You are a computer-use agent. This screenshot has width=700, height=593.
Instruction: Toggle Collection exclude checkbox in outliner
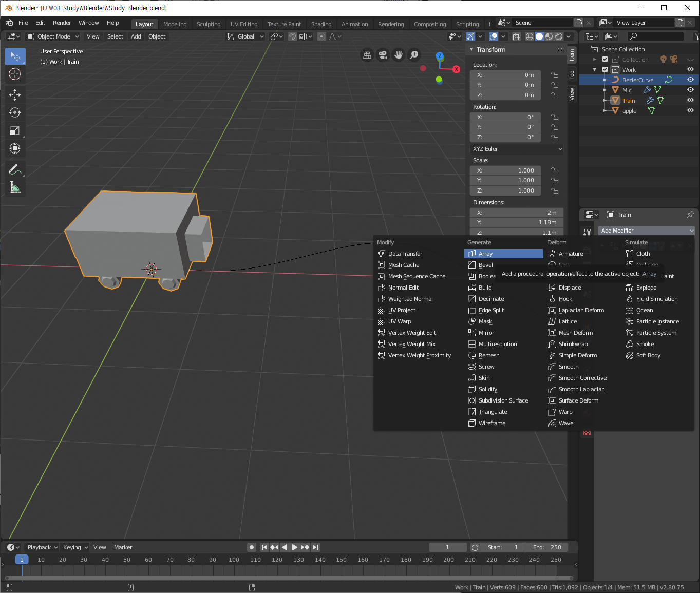[x=605, y=60]
